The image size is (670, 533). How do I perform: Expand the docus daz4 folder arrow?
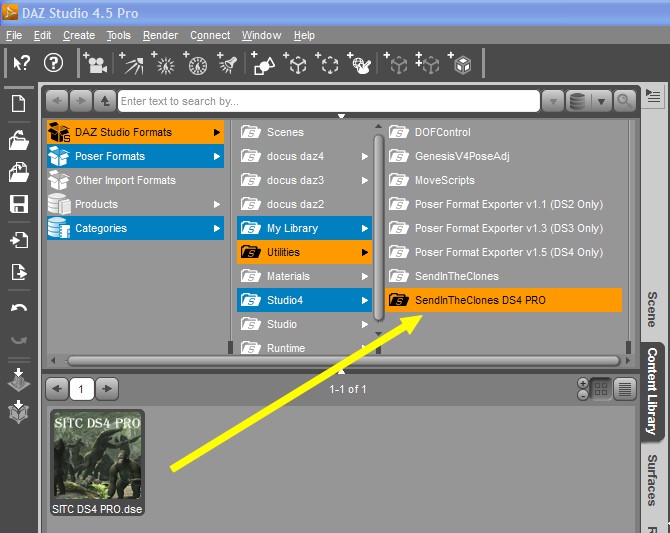[364, 156]
